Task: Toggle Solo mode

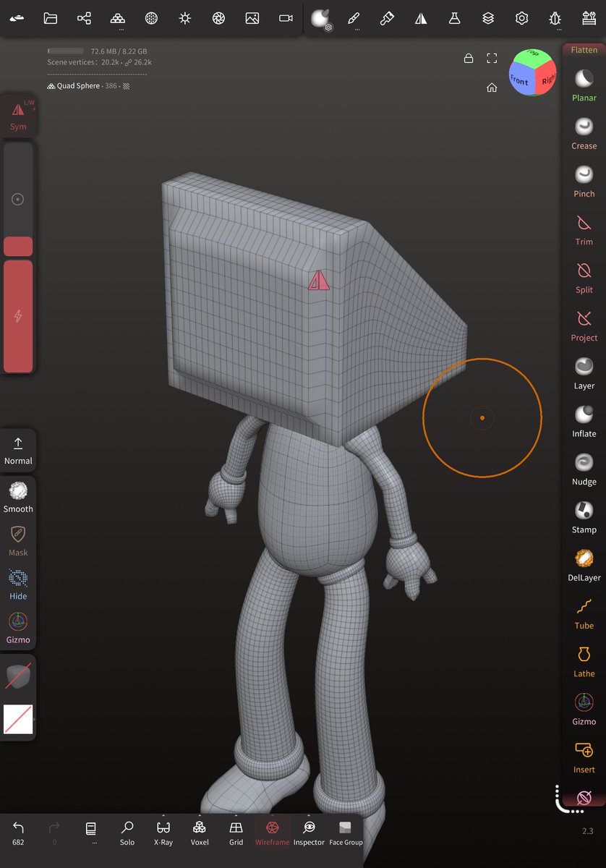Action: (127, 833)
